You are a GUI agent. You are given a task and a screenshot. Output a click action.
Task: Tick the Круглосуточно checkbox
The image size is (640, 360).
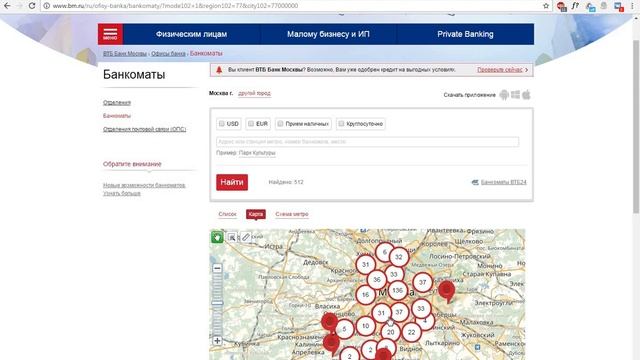[x=341, y=123]
